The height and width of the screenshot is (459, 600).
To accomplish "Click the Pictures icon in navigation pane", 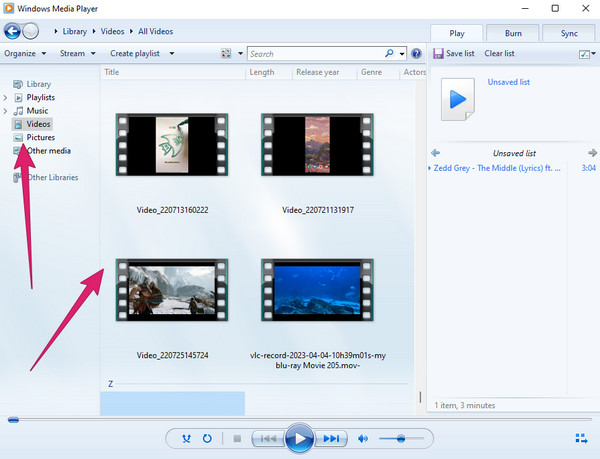I will (18, 137).
